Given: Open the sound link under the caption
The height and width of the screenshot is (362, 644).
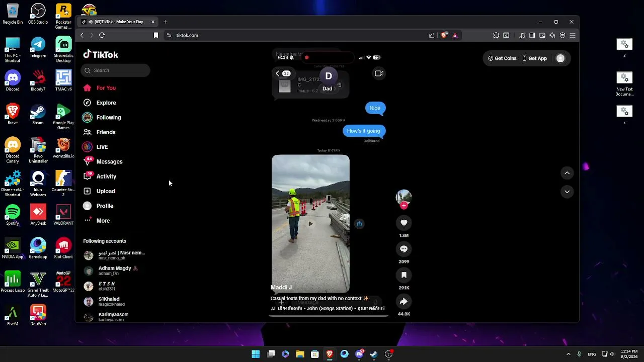Looking at the screenshot, I should 328,308.
